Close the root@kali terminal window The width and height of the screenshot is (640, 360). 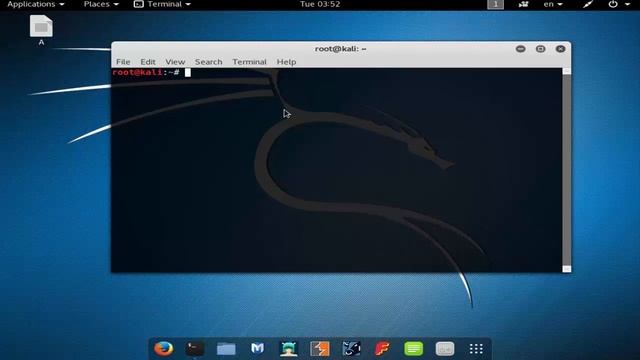[x=560, y=49]
